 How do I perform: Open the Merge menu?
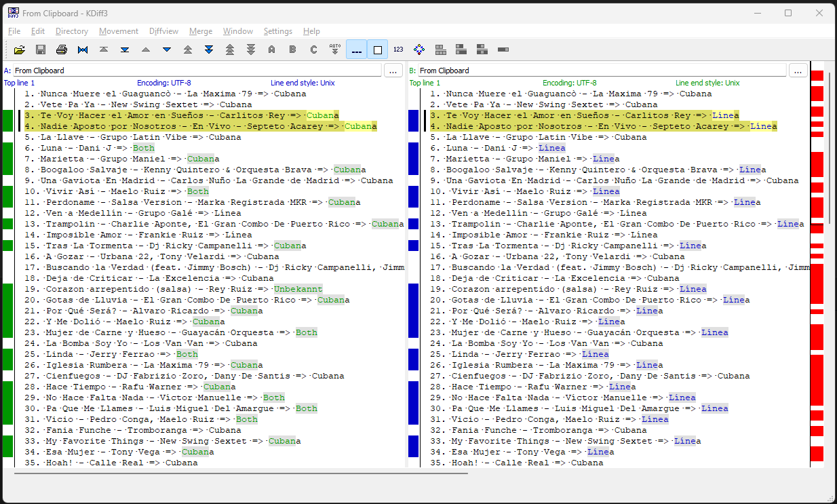(x=201, y=31)
